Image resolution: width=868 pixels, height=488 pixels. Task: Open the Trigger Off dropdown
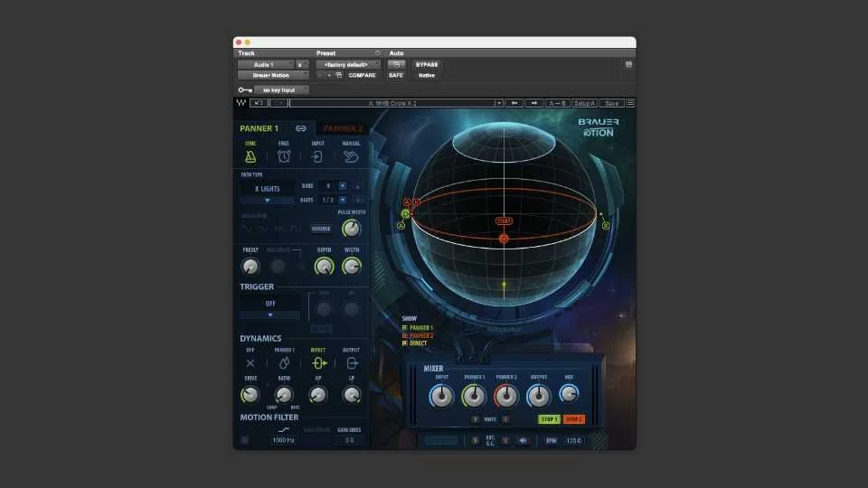(270, 307)
